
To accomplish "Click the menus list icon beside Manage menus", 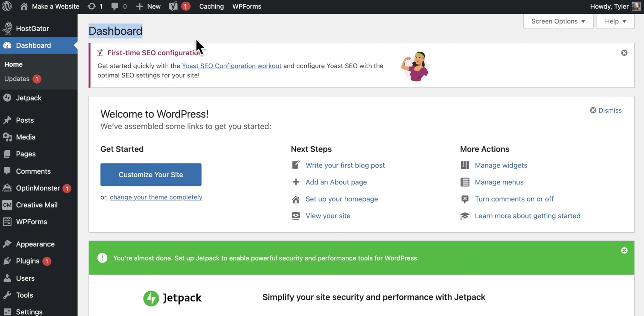I will click(x=465, y=182).
